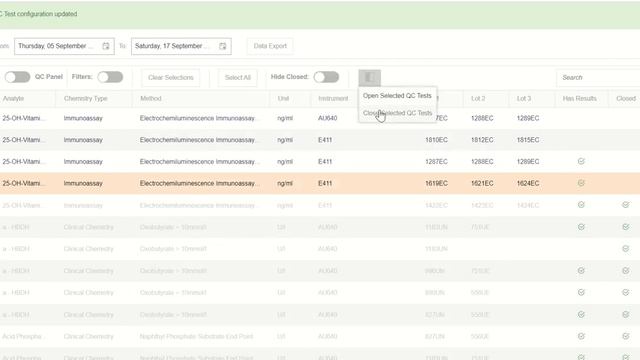640x360 pixels.
Task: Choose Open Selected QC Tests menu entry
Action: point(397,96)
